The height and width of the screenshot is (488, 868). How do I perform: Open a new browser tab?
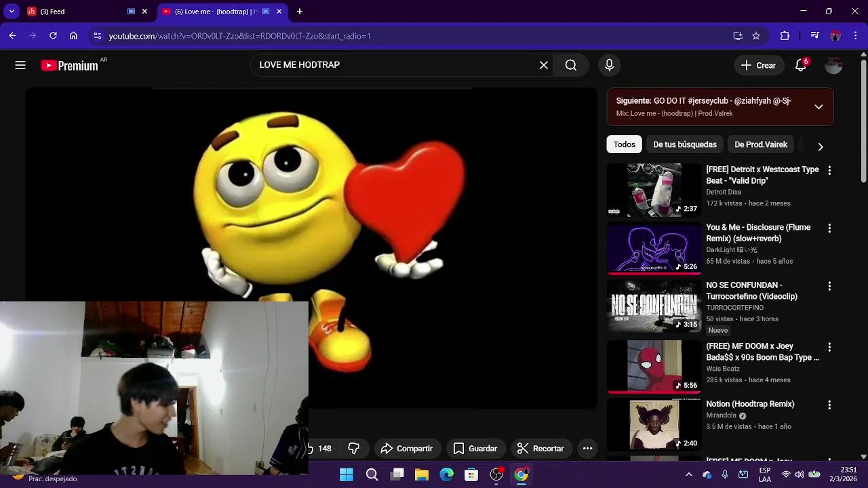click(300, 12)
